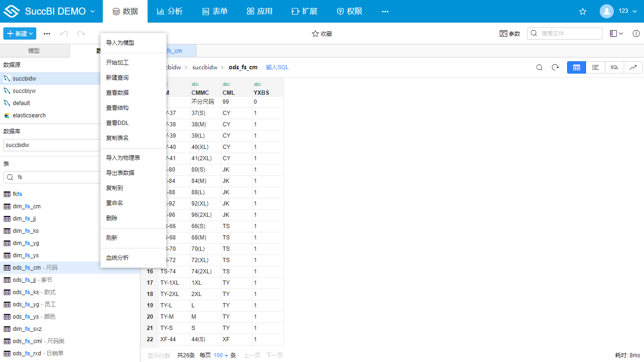Click the 参数 button
The width and height of the screenshot is (644, 362).
point(510,33)
